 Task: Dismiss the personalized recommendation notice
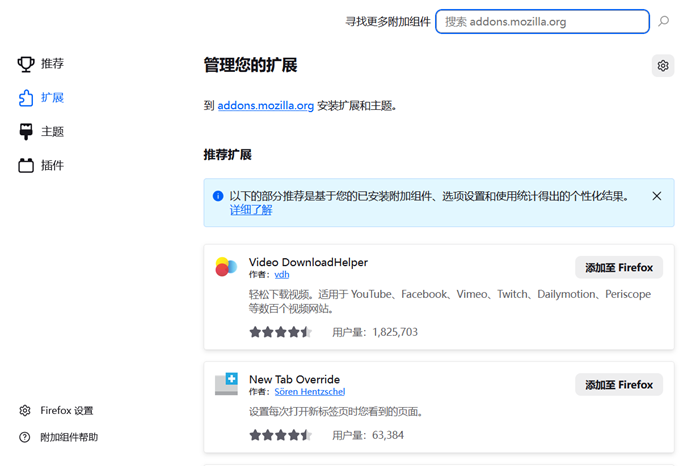point(657,196)
